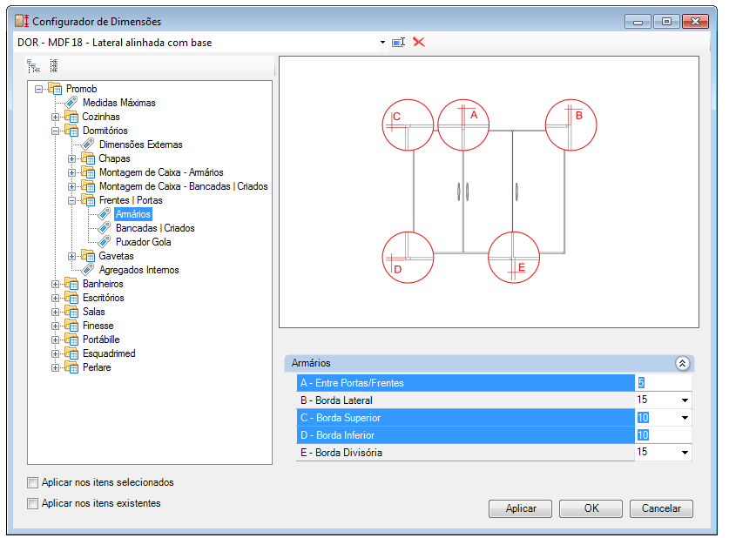The width and height of the screenshot is (756, 538).
Task: Click diagram circle E detail
Action: 514,258
